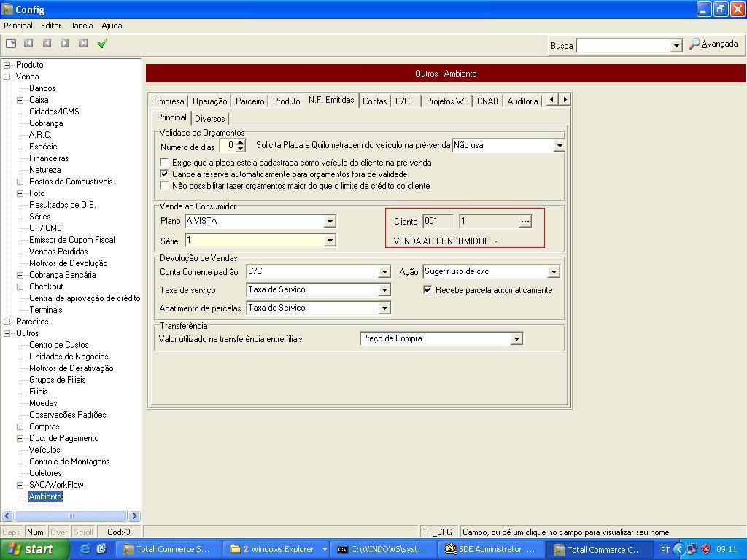The width and height of the screenshot is (747, 560).
Task: Create a new record with the first toolbar icon
Action: 10,44
